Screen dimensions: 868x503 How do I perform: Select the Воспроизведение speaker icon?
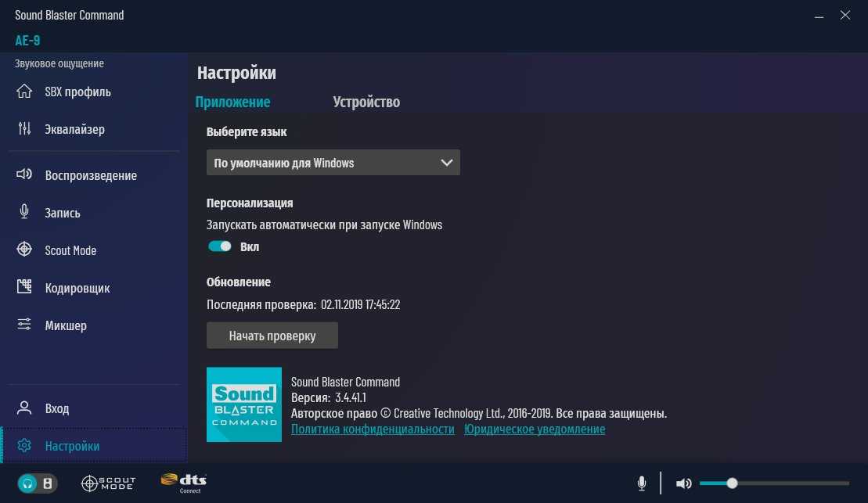tap(23, 174)
